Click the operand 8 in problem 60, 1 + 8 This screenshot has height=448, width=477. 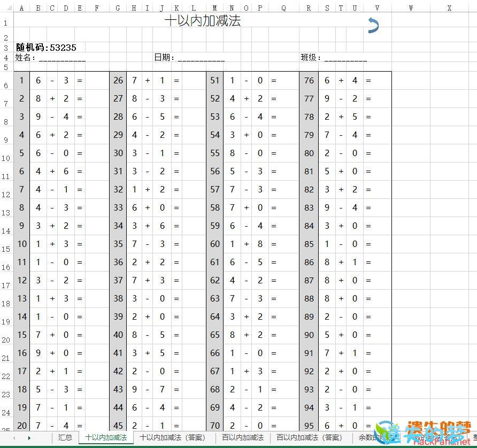(260, 244)
